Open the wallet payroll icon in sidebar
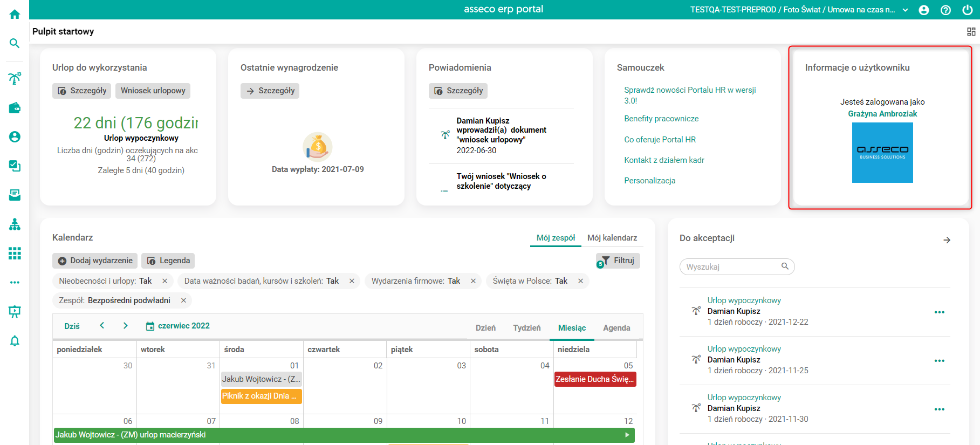Screen dimensions: 980x445 pos(15,108)
